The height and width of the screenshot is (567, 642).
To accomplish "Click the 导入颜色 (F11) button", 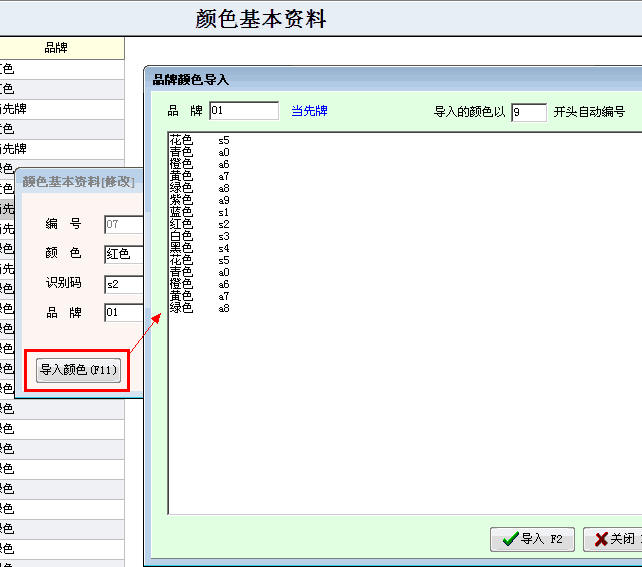I will tap(78, 370).
